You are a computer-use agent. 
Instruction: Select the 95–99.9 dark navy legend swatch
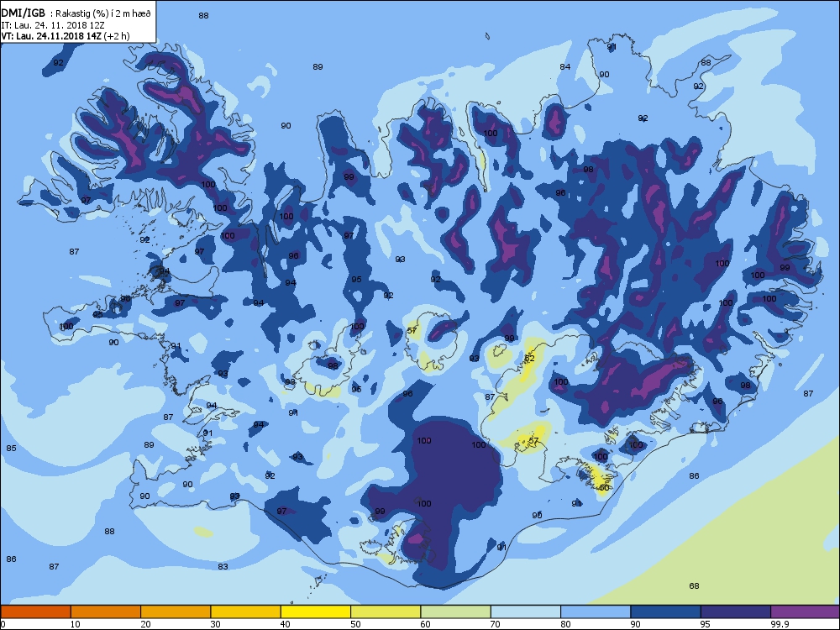(x=736, y=612)
